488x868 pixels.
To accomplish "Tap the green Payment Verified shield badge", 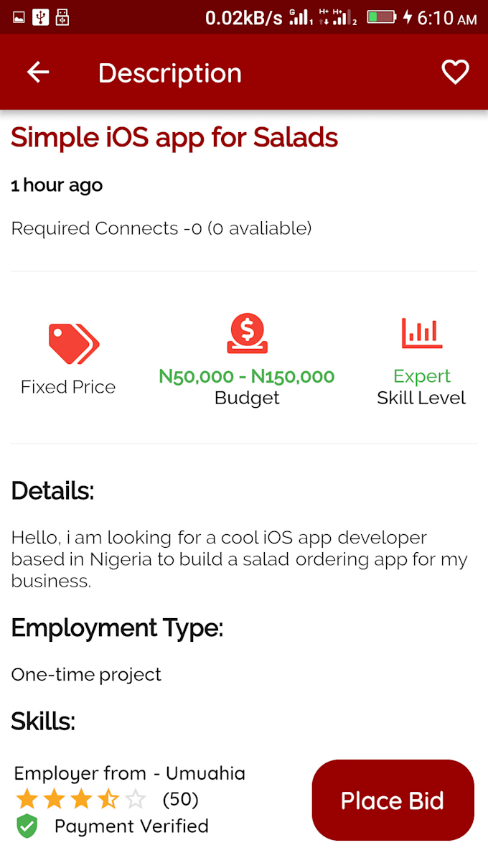I will [27, 826].
